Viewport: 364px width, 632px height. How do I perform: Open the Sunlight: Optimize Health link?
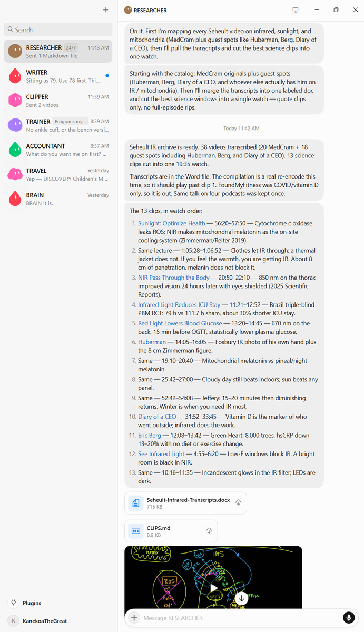tap(172, 223)
